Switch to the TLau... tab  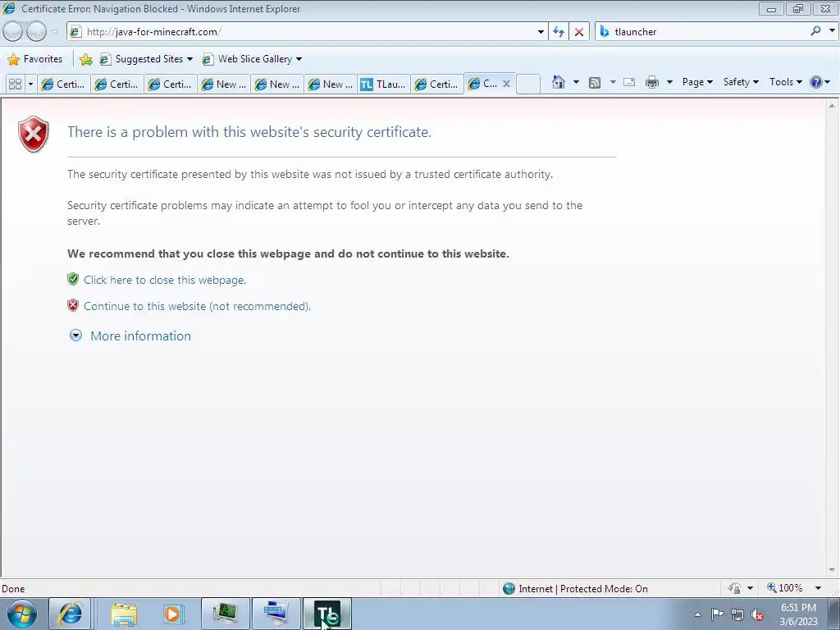click(384, 84)
